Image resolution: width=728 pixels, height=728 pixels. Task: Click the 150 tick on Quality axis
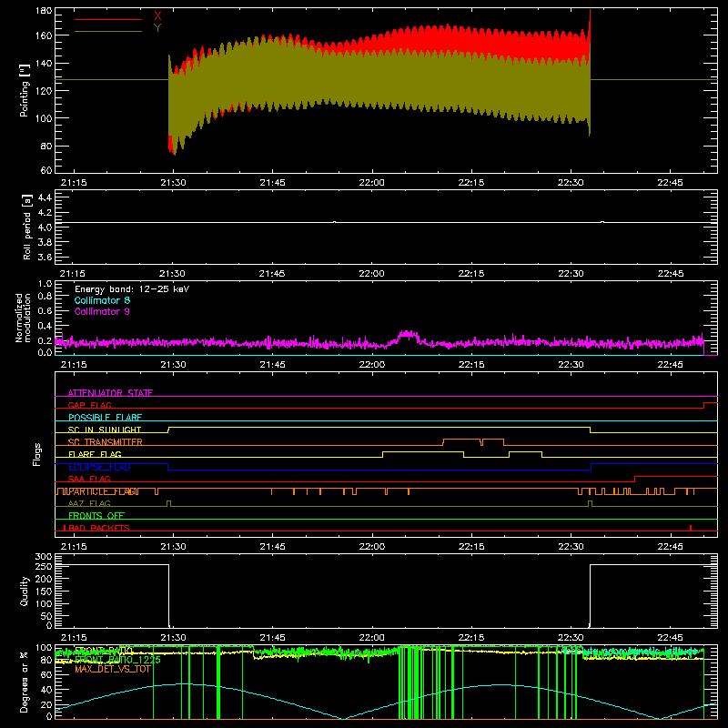[44, 591]
